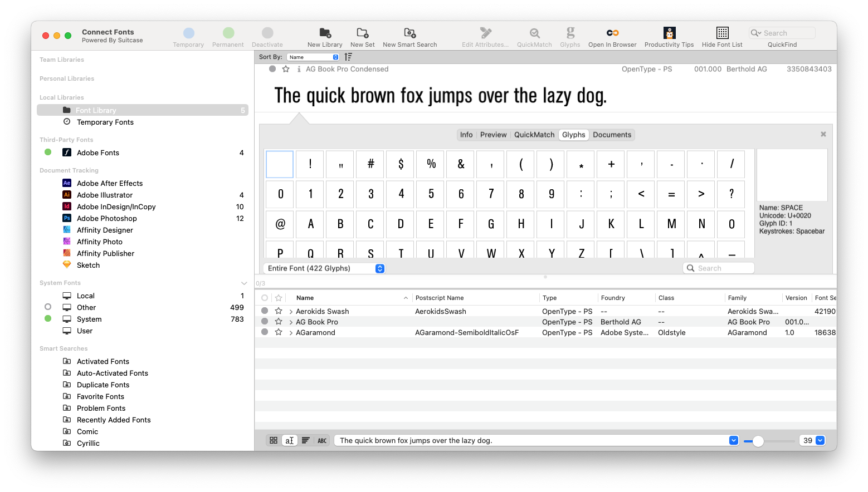Viewport: 868px width, 492px height.
Task: Mark AGaramond as favorite with star
Action: tap(279, 332)
